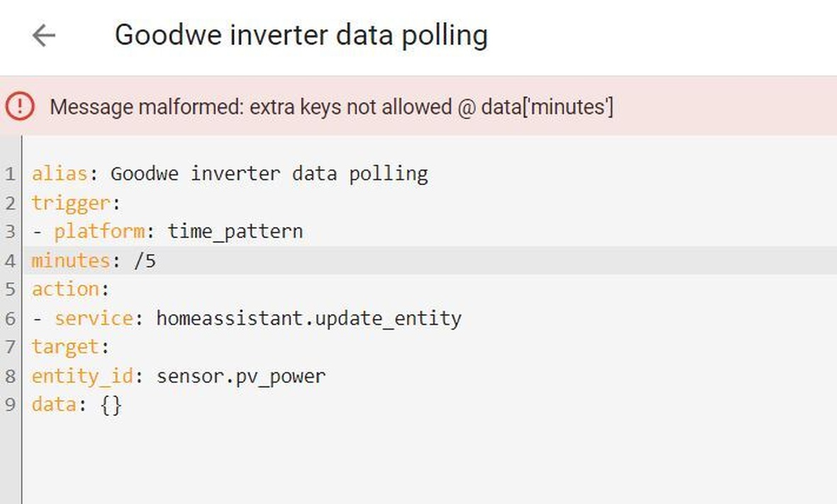Click the action key on line 5
Image resolution: width=837 pixels, height=504 pixels.
pyautogui.click(x=66, y=289)
